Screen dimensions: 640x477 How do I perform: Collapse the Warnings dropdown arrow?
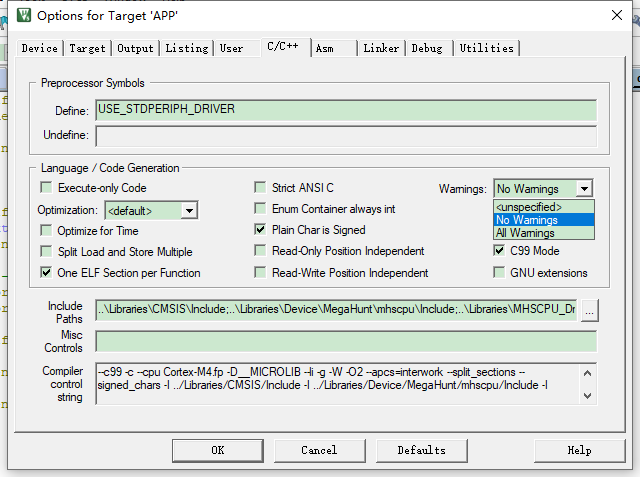(x=584, y=189)
